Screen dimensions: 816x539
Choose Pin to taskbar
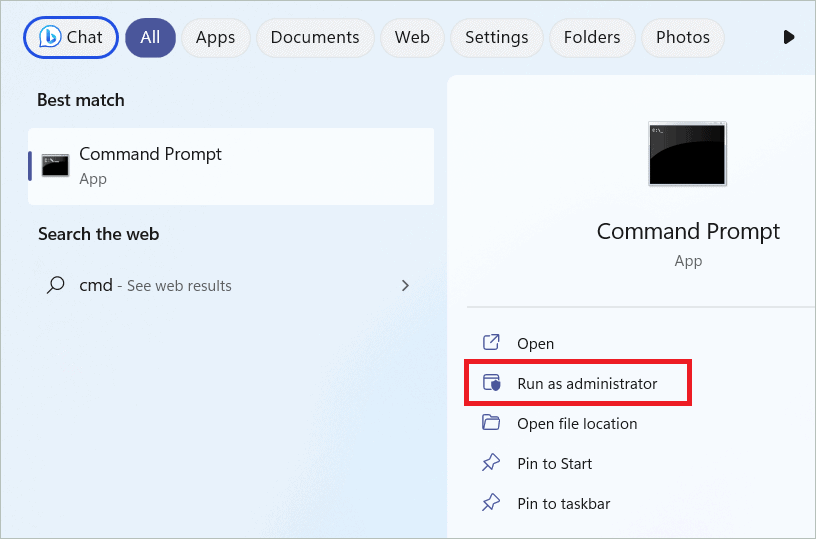tap(564, 504)
